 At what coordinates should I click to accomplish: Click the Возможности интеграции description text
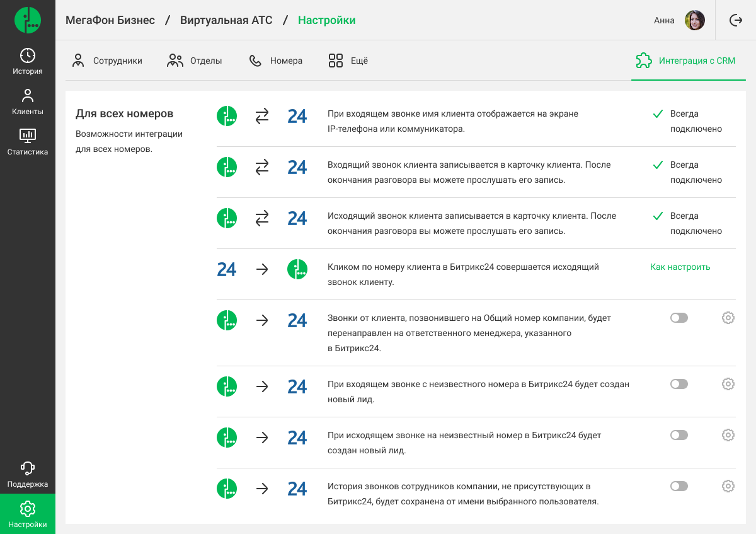129,142
